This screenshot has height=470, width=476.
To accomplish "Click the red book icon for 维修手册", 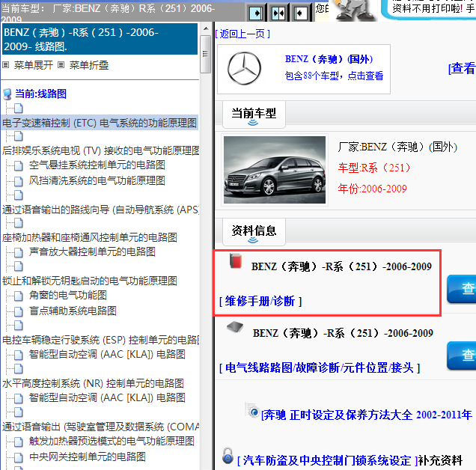I will coord(236,260).
